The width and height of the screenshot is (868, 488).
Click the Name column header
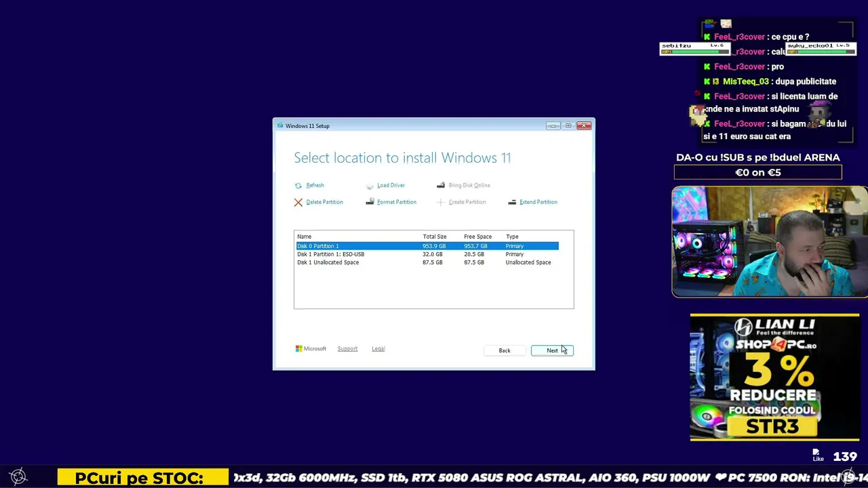(x=304, y=237)
